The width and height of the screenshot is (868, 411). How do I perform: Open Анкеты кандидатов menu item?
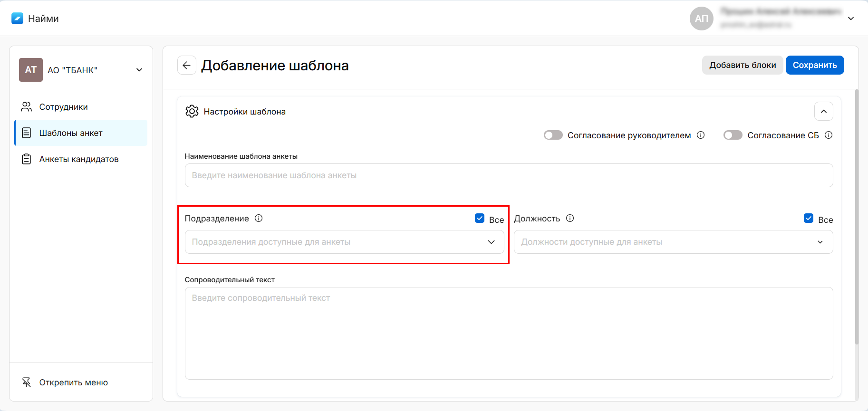pyautogui.click(x=78, y=159)
